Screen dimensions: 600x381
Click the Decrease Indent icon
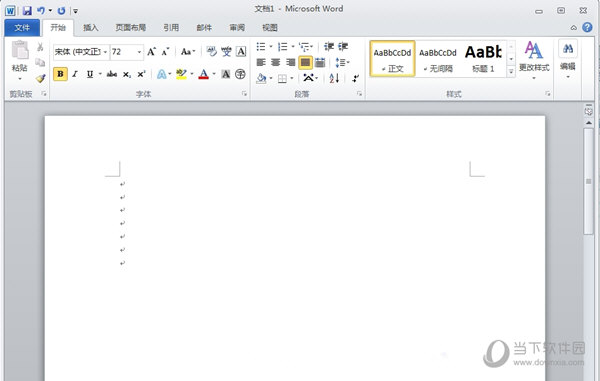tap(329, 47)
